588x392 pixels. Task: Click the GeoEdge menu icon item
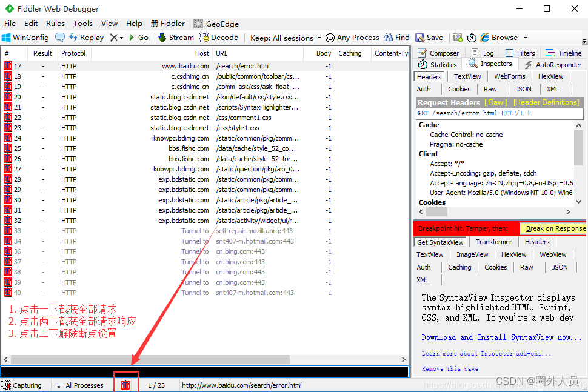pos(216,24)
